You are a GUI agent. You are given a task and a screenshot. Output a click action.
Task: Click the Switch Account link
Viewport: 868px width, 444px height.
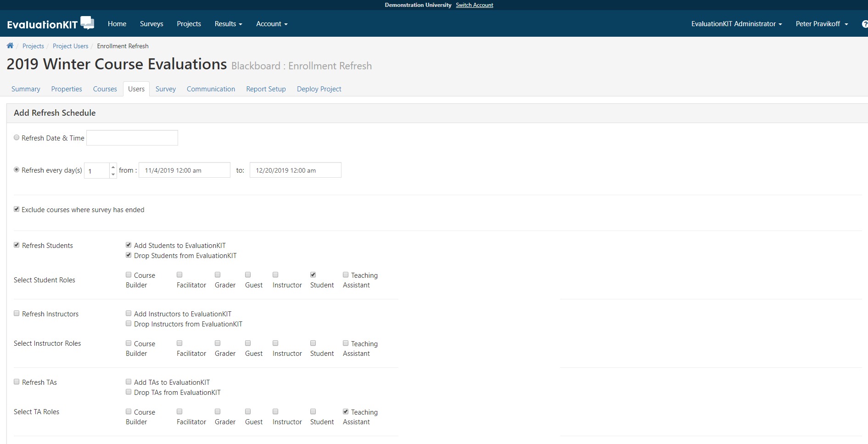[x=474, y=5]
